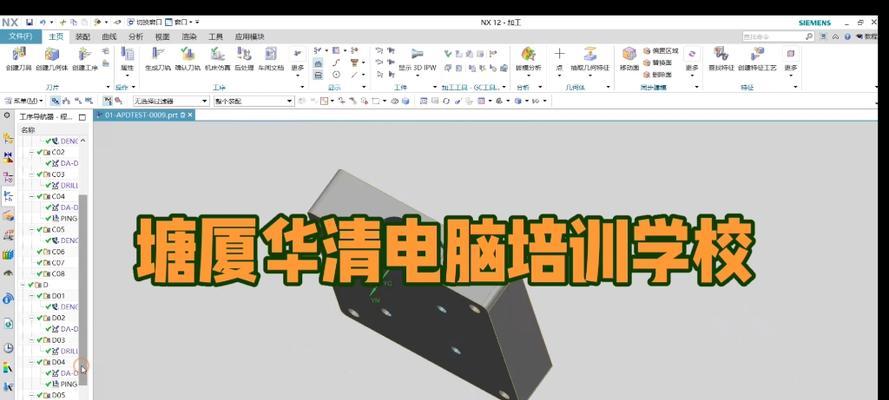Screen dimensions: 889x400
Task: Launch Machine Simulation (机床仿真)
Action: coord(217,59)
